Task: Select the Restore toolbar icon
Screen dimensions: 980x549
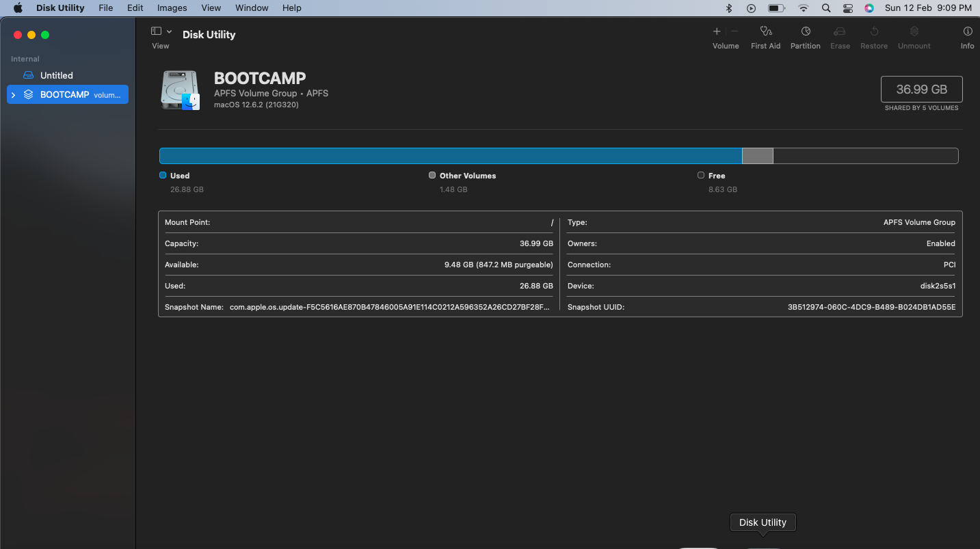Action: [x=873, y=34]
